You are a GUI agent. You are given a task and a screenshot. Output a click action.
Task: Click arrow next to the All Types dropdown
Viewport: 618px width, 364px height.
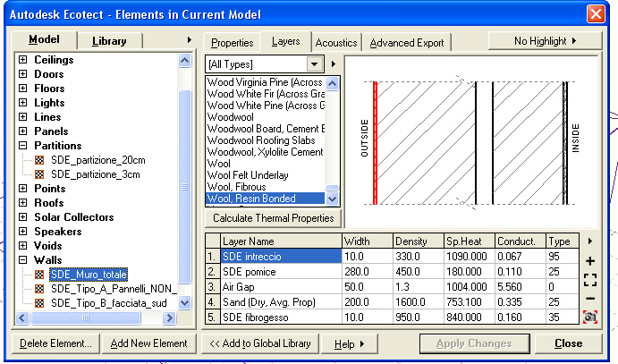[334, 63]
